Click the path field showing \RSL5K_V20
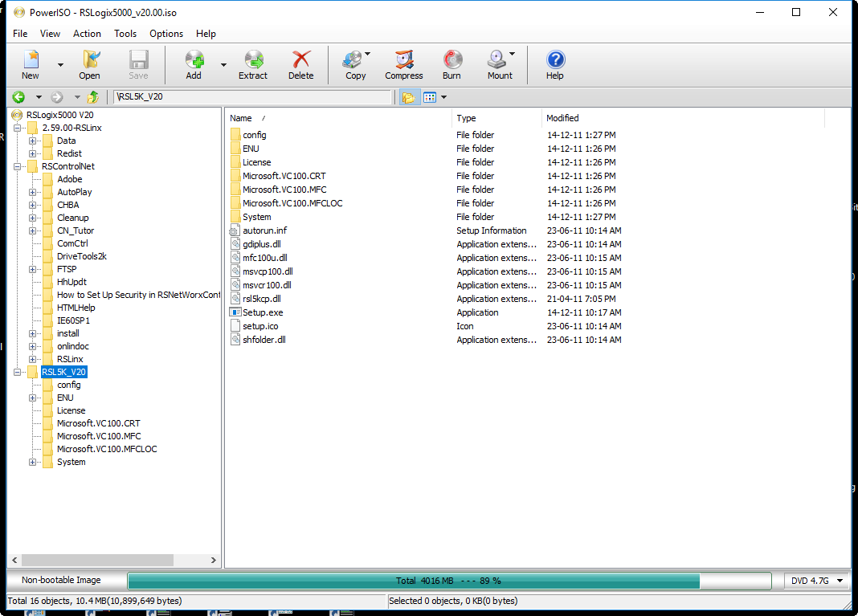858x616 pixels. click(253, 97)
